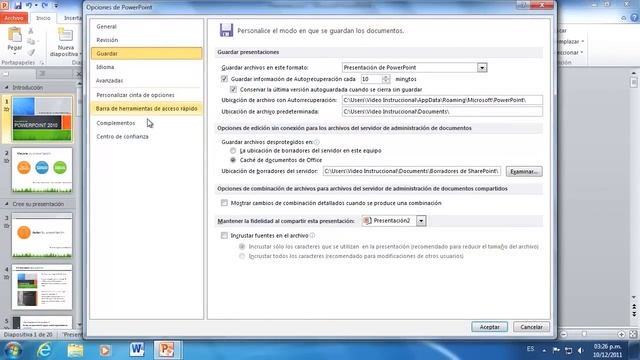Screen dimensions: 640x360
Task: Expand the Presentación2 dropdown
Action: coord(421,221)
